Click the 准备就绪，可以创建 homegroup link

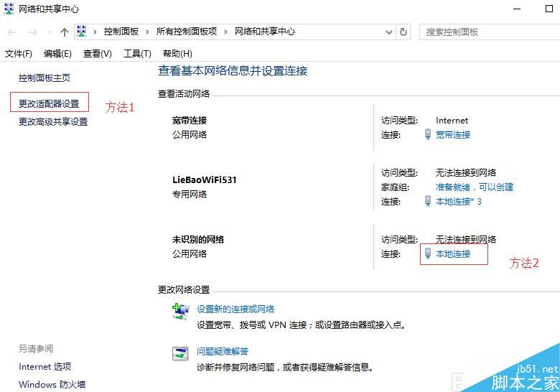475,187
